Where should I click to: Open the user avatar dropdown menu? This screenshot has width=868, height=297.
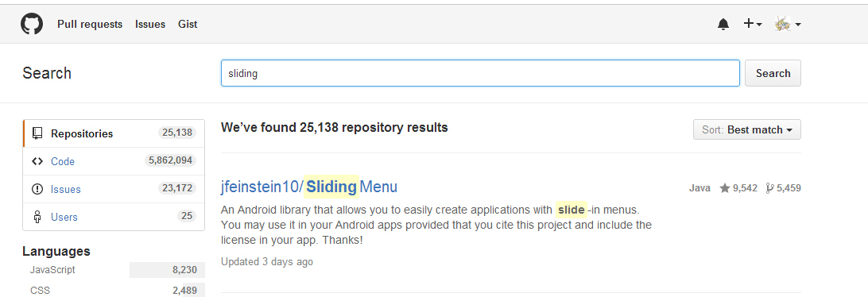click(x=789, y=24)
